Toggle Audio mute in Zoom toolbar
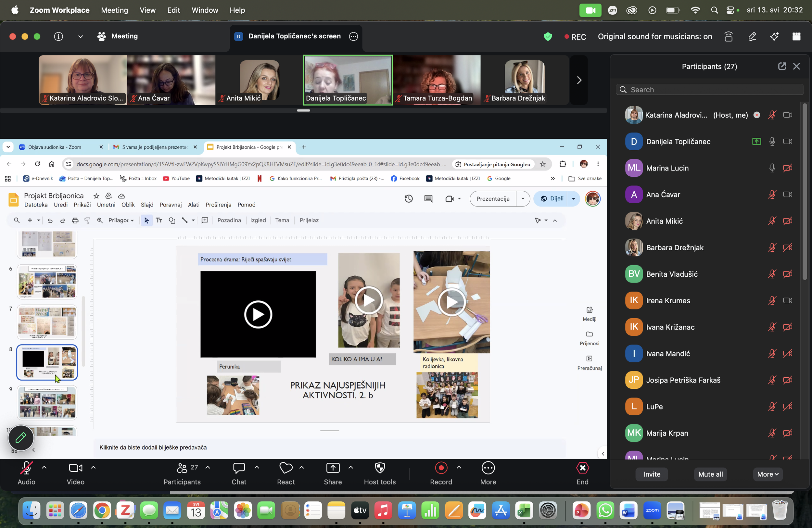The image size is (812, 528). pos(26,473)
